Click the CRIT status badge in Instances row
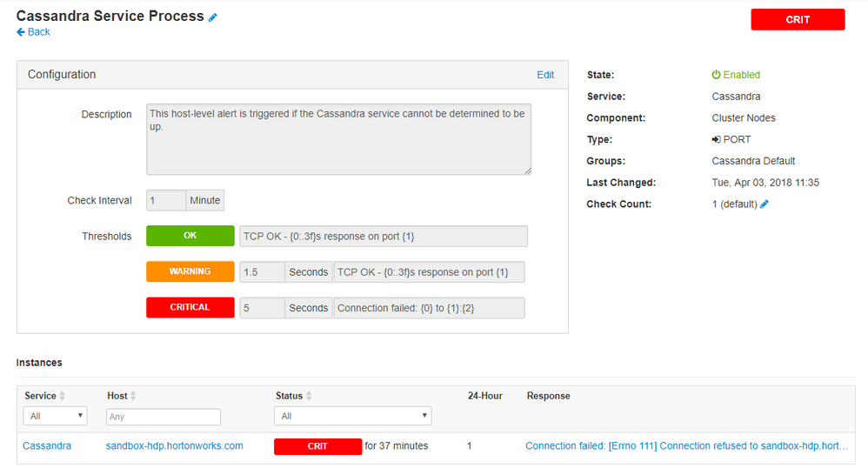Image resolution: width=868 pixels, height=468 pixels. tap(317, 446)
